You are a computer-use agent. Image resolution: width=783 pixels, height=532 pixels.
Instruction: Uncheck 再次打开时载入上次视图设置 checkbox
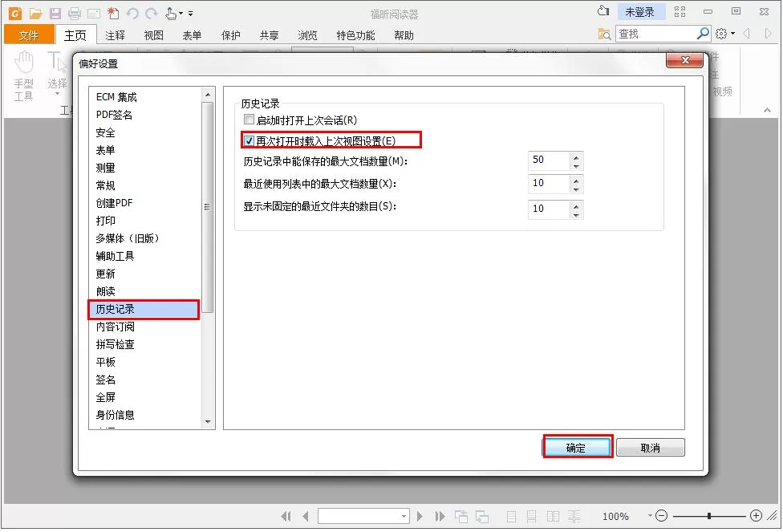[249, 141]
